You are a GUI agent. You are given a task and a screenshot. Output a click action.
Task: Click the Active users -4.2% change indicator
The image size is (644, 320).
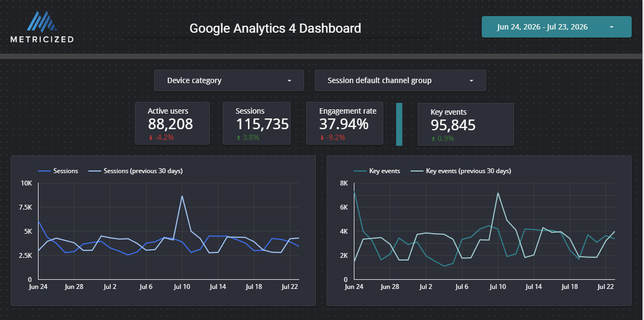click(161, 137)
